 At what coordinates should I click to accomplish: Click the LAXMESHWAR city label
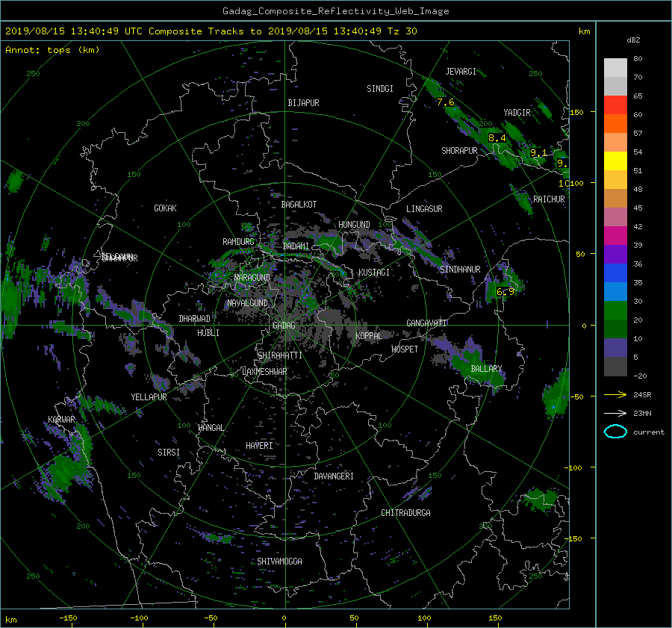pos(264,372)
